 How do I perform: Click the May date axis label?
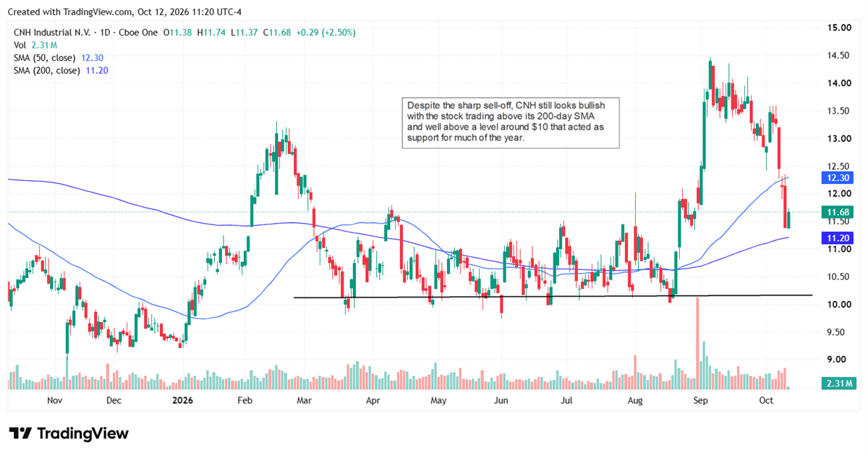[x=438, y=400]
